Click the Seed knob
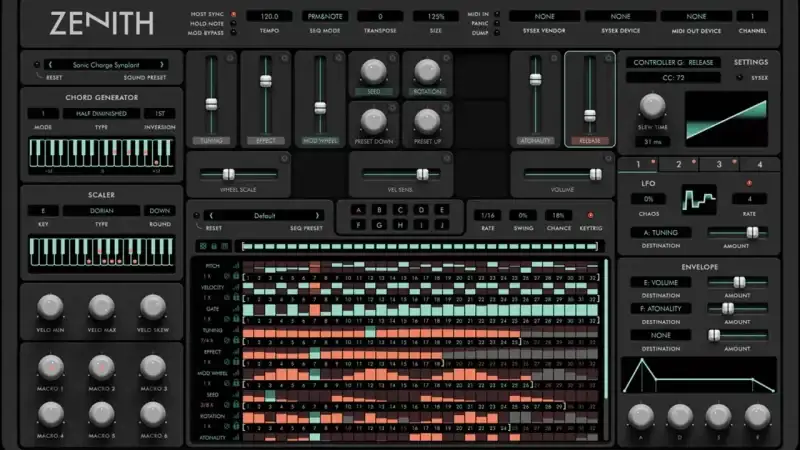Screen dimensions: 800x450 [373, 71]
